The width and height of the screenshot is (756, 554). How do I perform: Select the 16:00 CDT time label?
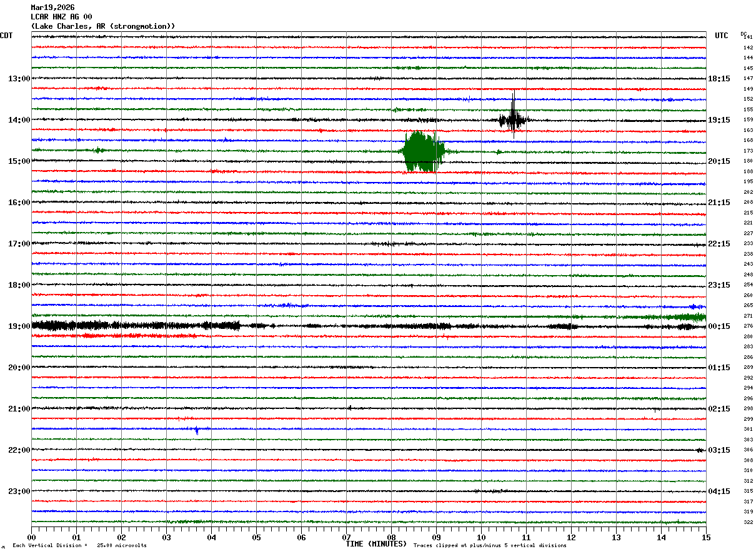[x=19, y=203]
